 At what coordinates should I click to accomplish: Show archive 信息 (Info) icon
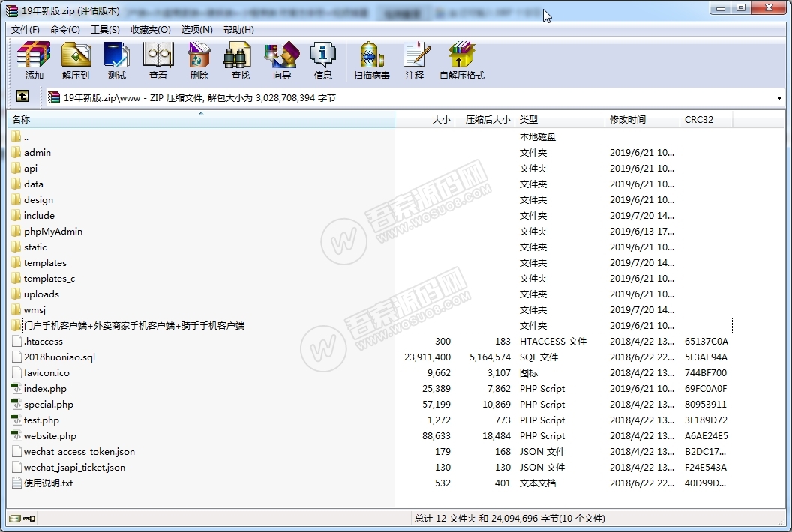point(323,61)
